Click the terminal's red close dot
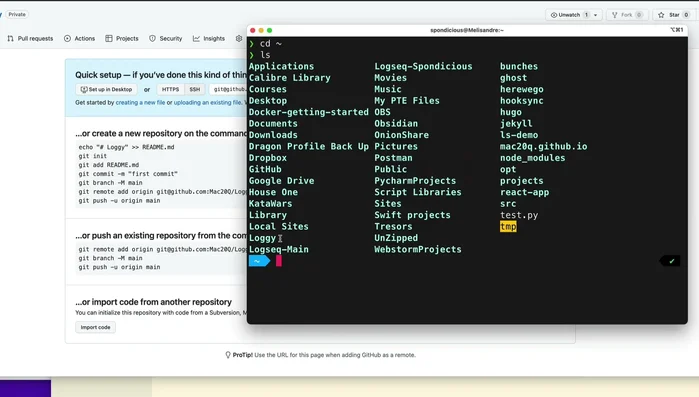This screenshot has height=397, width=699. click(x=253, y=30)
